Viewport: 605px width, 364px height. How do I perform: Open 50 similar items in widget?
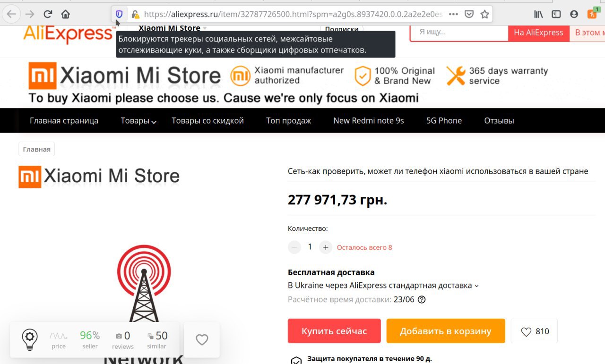click(156, 340)
